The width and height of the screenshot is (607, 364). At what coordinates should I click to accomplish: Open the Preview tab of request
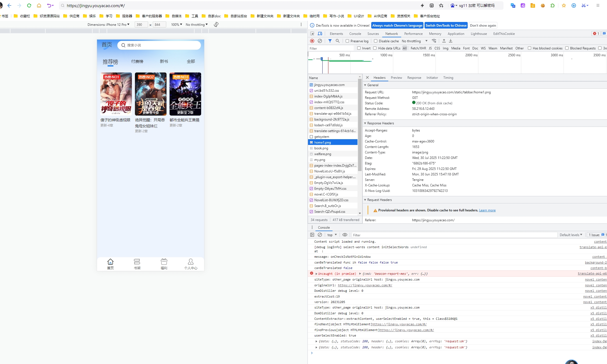pyautogui.click(x=396, y=78)
